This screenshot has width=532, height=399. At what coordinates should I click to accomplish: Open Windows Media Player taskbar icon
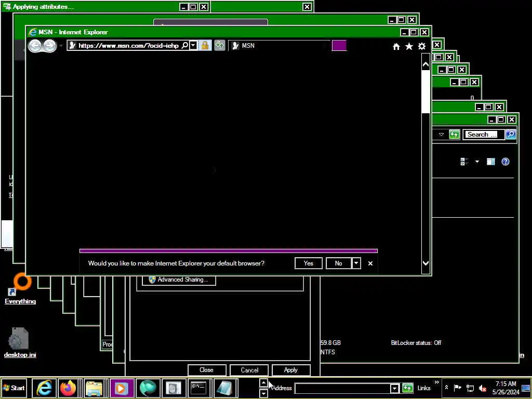tap(122, 388)
